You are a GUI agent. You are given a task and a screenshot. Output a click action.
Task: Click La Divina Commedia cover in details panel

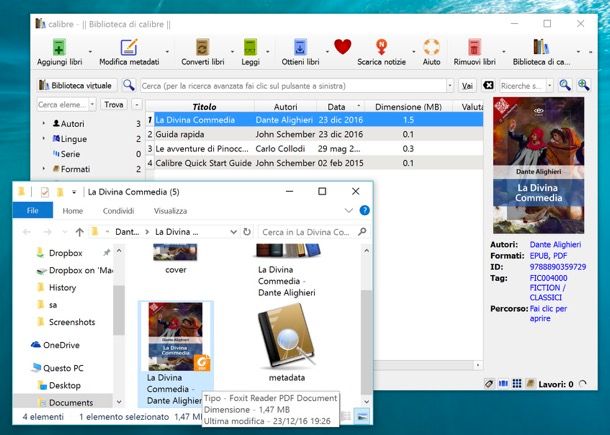[538, 165]
